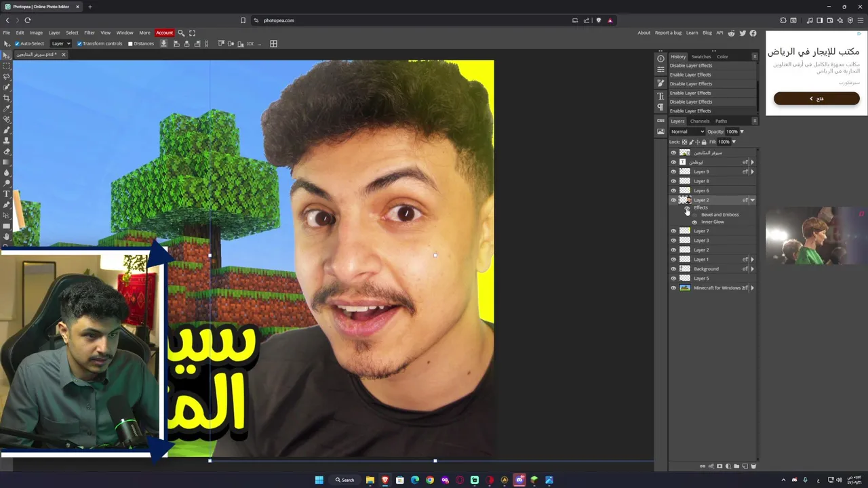Open the Info panel icon
This screenshot has width=868, height=488.
coord(661,59)
